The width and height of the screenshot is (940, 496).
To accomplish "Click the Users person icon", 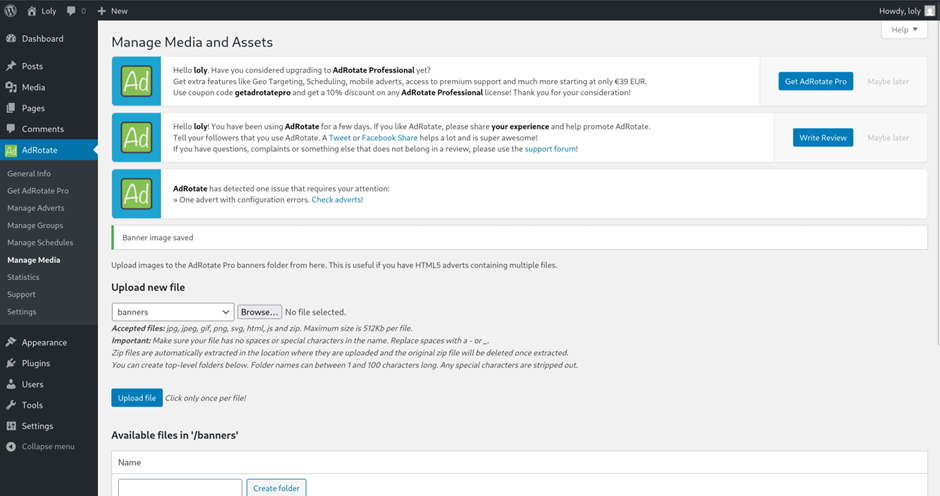I will 11,384.
